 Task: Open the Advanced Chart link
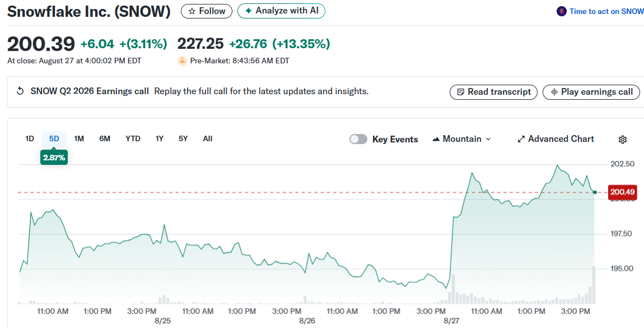tap(556, 139)
